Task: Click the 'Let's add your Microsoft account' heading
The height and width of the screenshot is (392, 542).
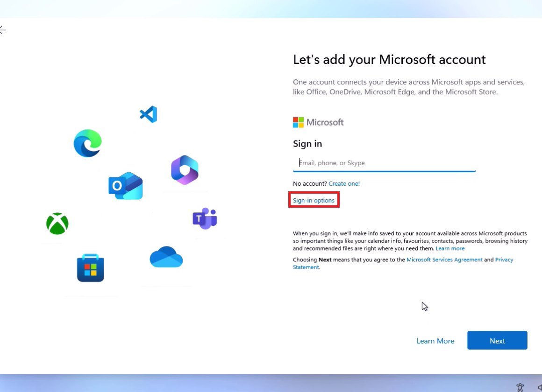Action: tap(389, 60)
